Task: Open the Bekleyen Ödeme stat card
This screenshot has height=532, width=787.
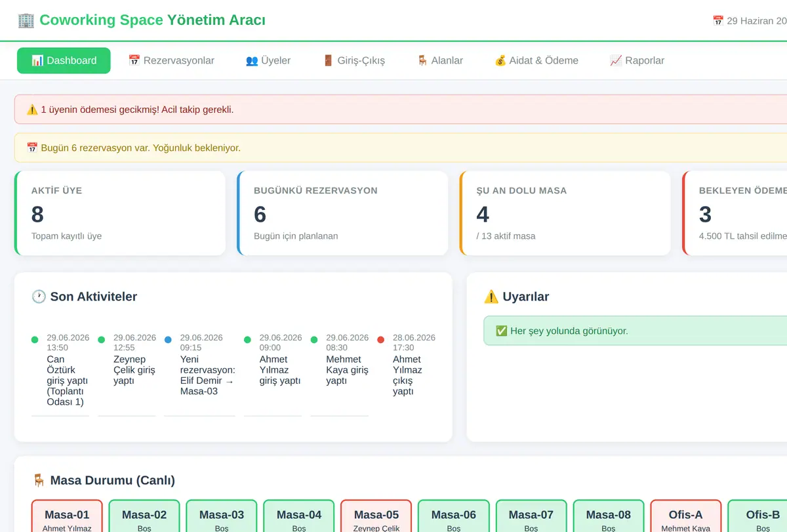Action: (x=735, y=213)
